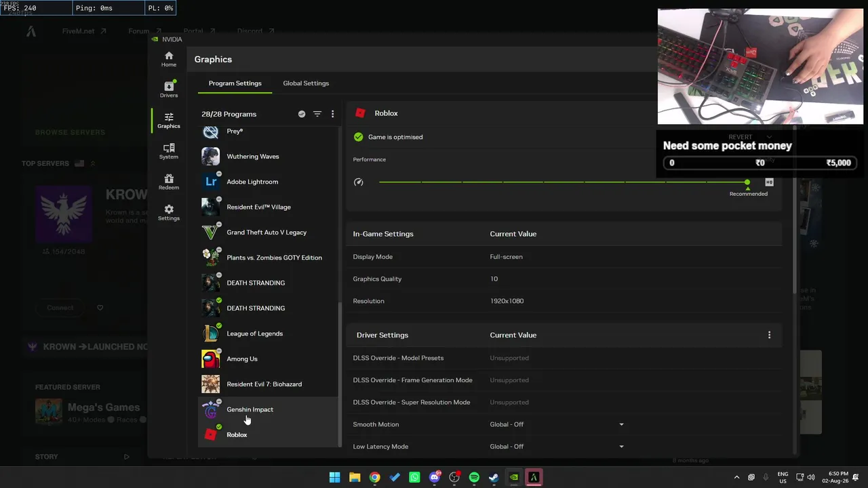Open WhatsApp from the taskbar
Image resolution: width=868 pixels, height=488 pixels.
[x=414, y=477]
